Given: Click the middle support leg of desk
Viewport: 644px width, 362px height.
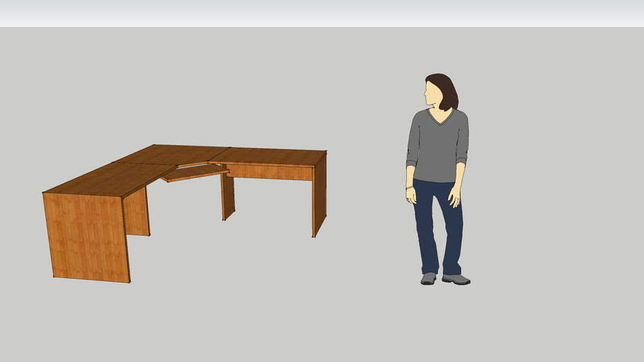Looking at the screenshot, I should [x=228, y=197].
